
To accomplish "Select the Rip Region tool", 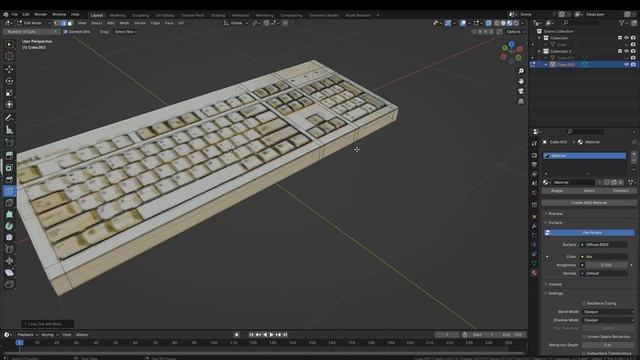I will [9, 284].
